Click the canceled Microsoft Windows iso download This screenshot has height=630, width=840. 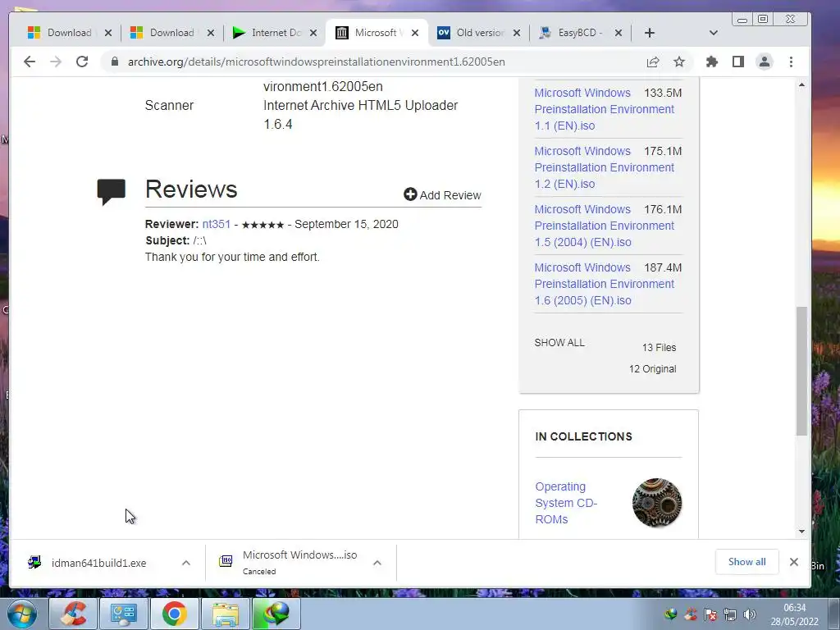pos(290,563)
